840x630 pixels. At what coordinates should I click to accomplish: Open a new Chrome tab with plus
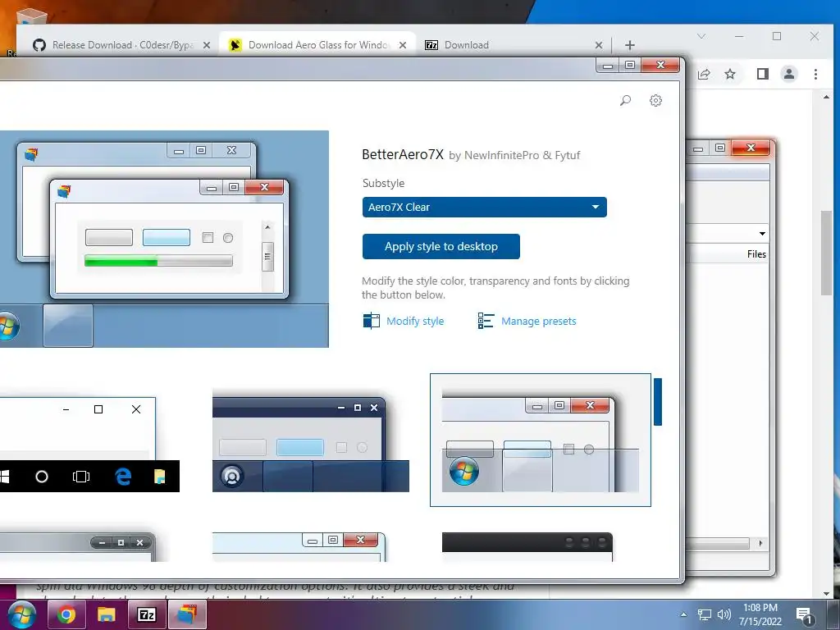pyautogui.click(x=630, y=45)
